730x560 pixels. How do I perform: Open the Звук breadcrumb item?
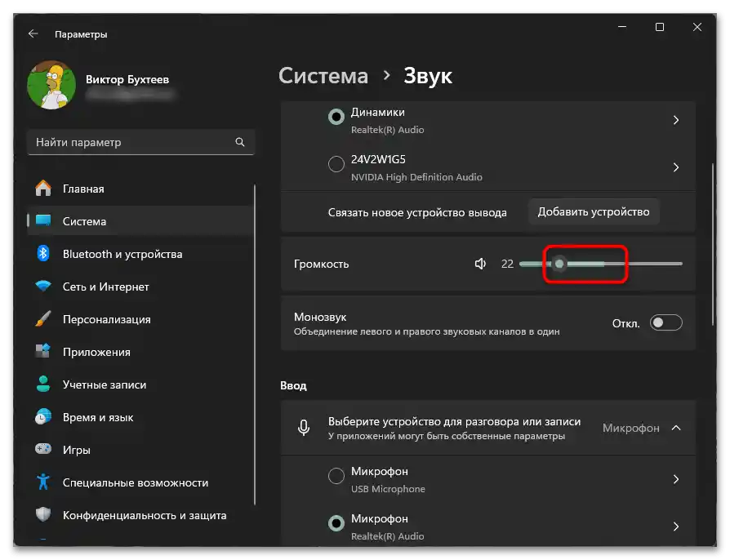click(x=428, y=75)
